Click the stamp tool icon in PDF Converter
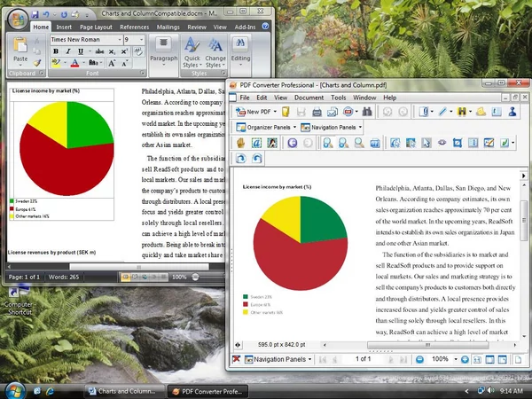The height and width of the screenshot is (399, 532). click(512, 112)
